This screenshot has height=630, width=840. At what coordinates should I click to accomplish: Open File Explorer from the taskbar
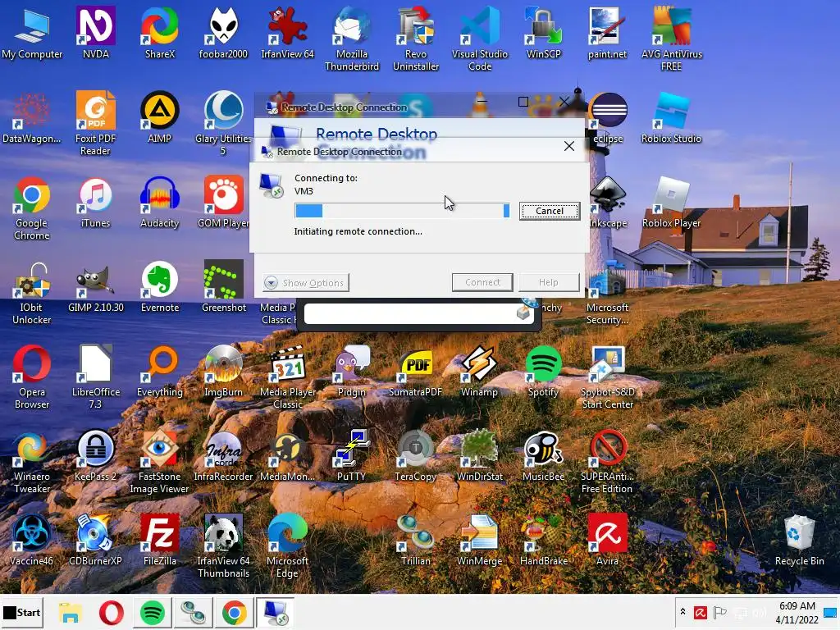tap(70, 612)
